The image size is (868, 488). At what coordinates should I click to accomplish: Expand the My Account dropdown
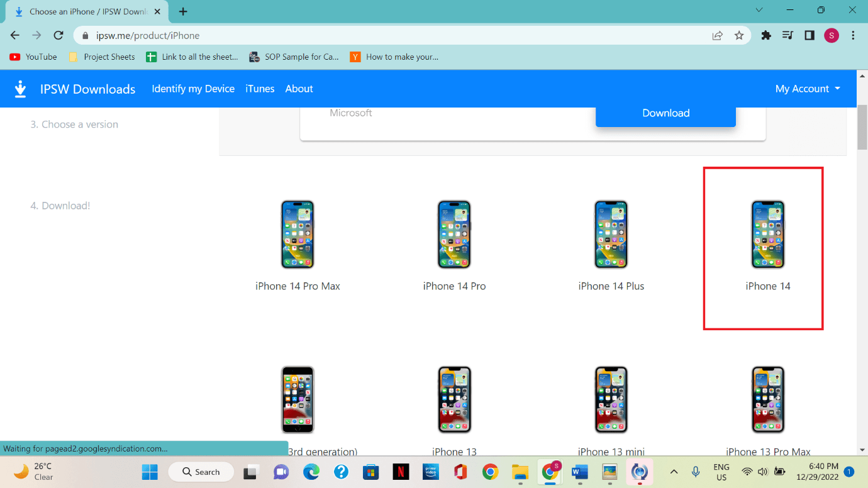click(807, 89)
